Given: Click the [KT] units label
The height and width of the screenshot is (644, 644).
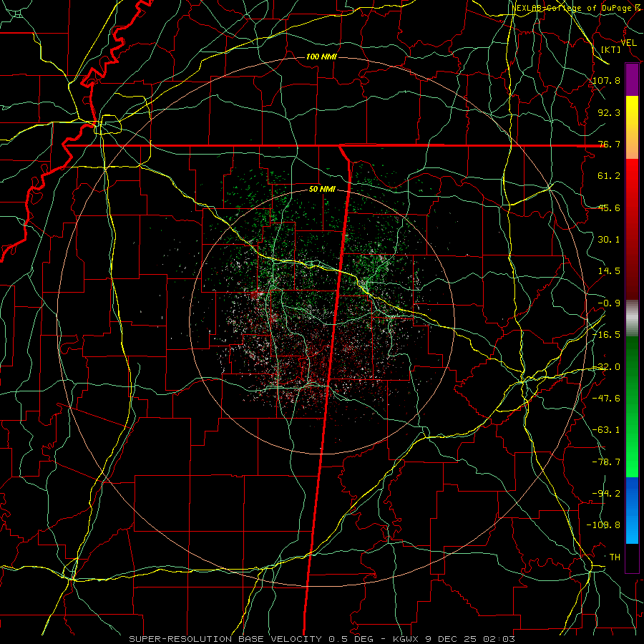Looking at the screenshot, I should 610,49.
